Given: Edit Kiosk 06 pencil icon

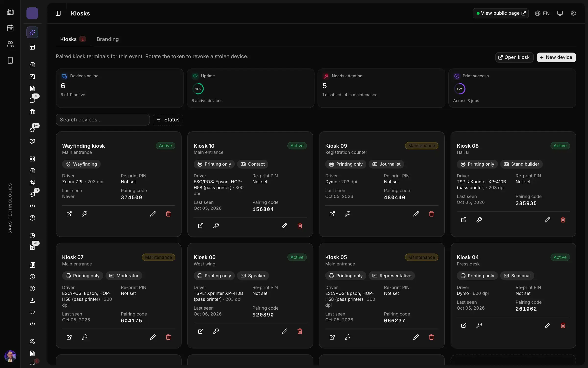Looking at the screenshot, I should coord(284,331).
